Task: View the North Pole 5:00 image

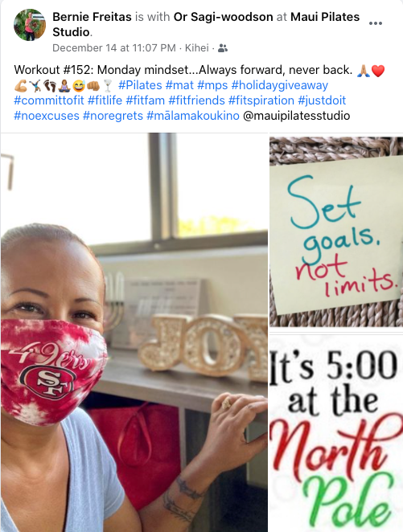Action: click(x=336, y=433)
